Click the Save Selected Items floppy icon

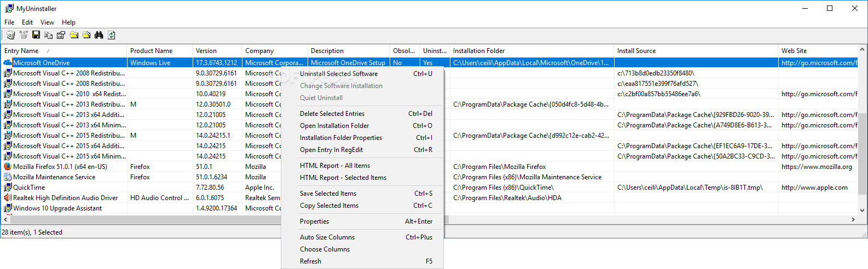[x=36, y=35]
